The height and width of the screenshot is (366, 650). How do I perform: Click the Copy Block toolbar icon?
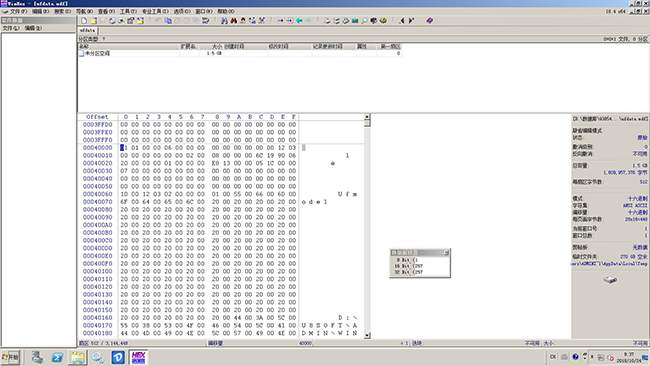click(x=168, y=20)
